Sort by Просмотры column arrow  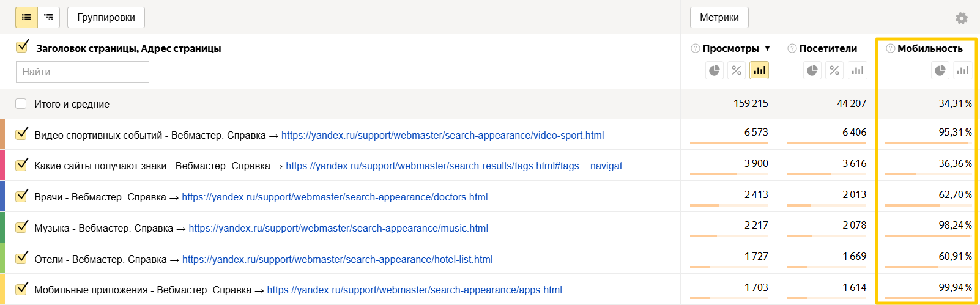[767, 49]
